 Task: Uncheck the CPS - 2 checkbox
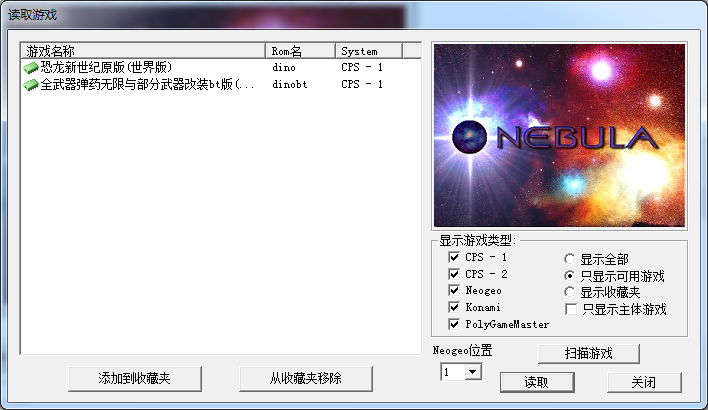click(x=454, y=274)
